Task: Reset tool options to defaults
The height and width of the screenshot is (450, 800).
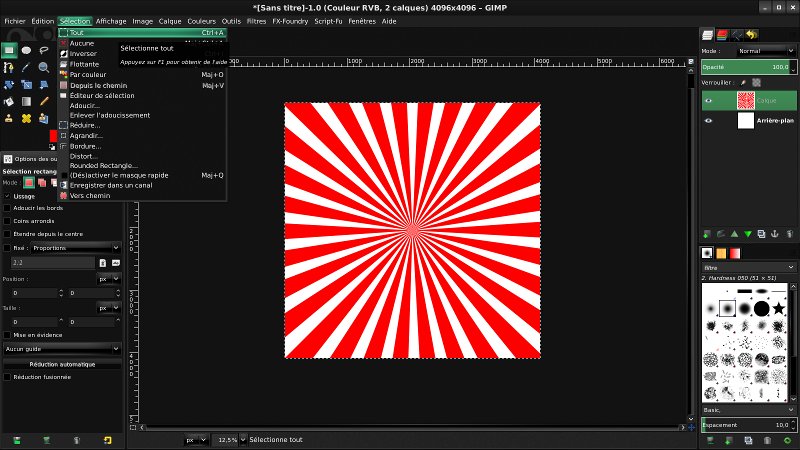Action: coord(108,440)
